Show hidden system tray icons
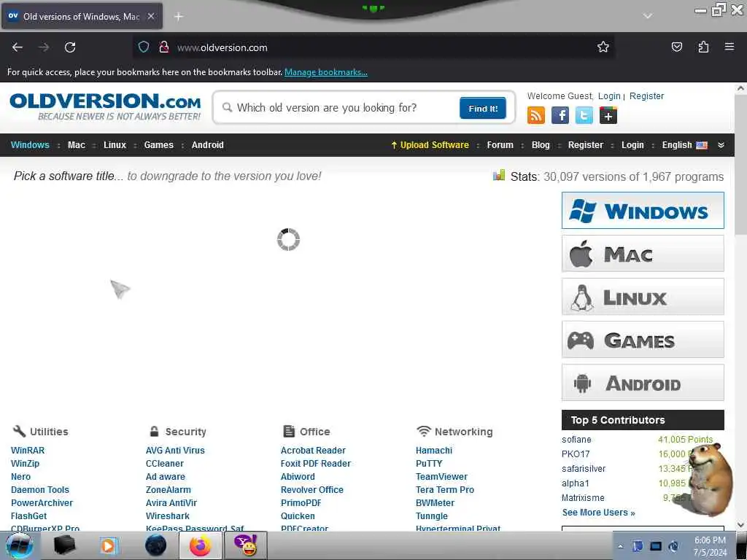 coord(620,547)
